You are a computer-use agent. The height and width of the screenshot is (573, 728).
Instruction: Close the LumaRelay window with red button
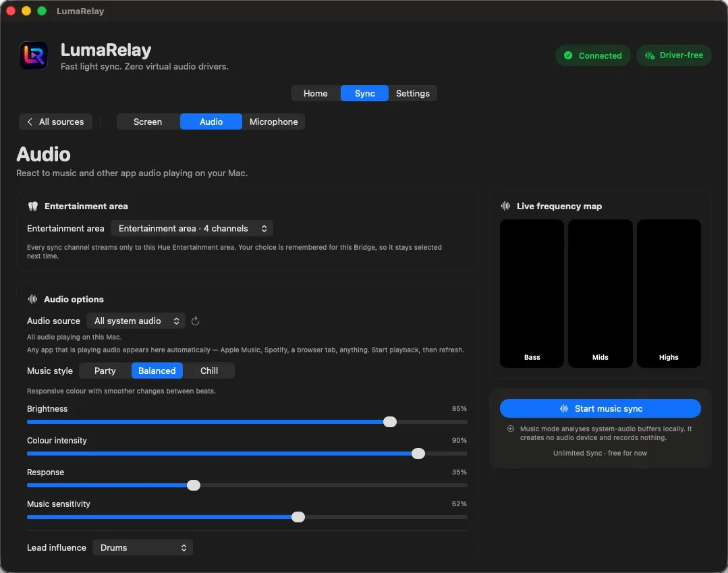(x=11, y=11)
